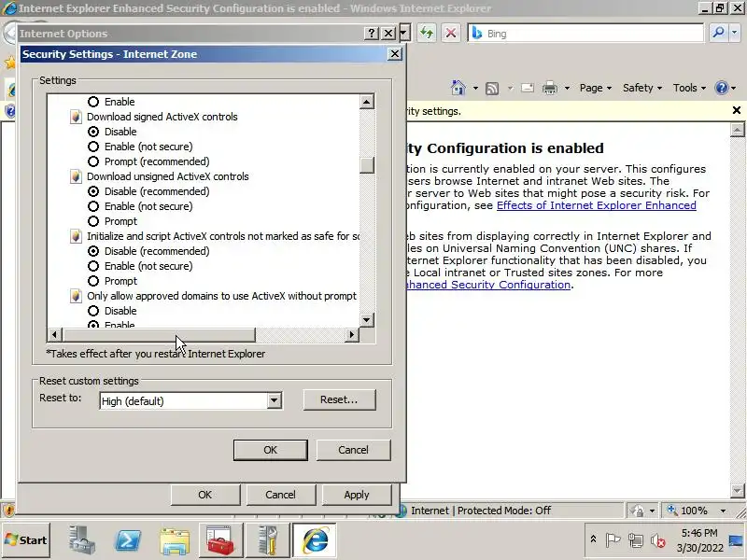
Task: Click the RSS feeds icon
Action: pos(492,88)
